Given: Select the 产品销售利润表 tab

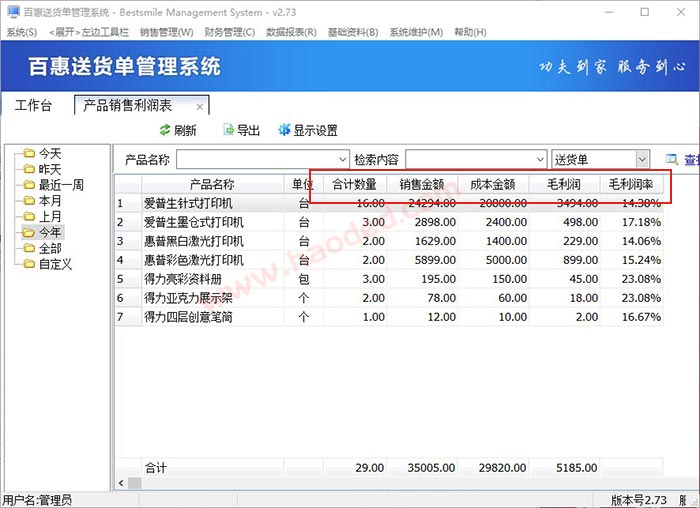Looking at the screenshot, I should (x=127, y=105).
